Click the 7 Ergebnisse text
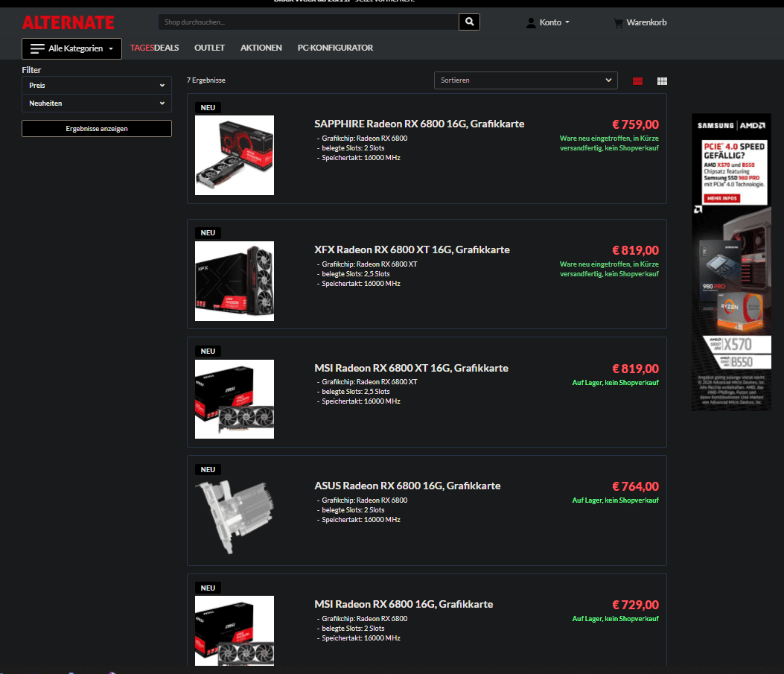784x674 pixels. tap(206, 80)
